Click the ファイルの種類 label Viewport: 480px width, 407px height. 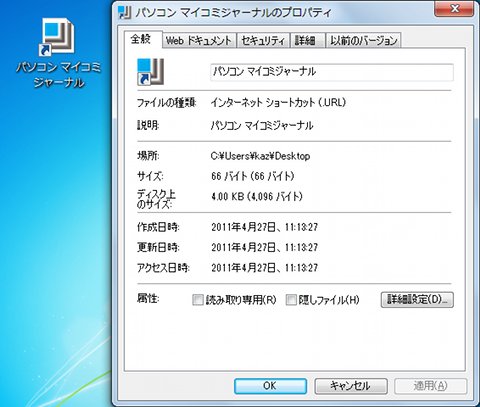(166, 102)
